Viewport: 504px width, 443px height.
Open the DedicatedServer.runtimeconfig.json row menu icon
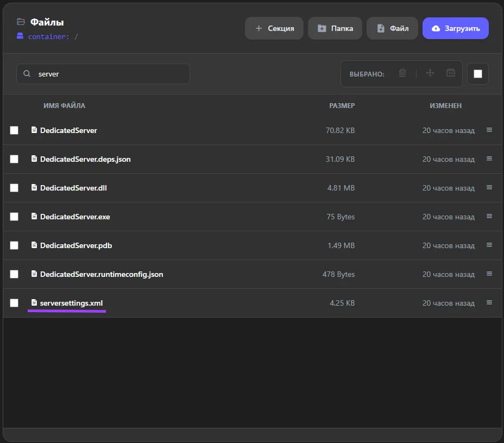pos(489,274)
